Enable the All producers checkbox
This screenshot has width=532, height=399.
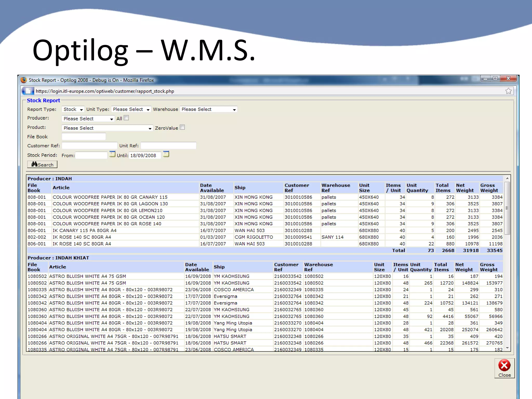coord(126,118)
